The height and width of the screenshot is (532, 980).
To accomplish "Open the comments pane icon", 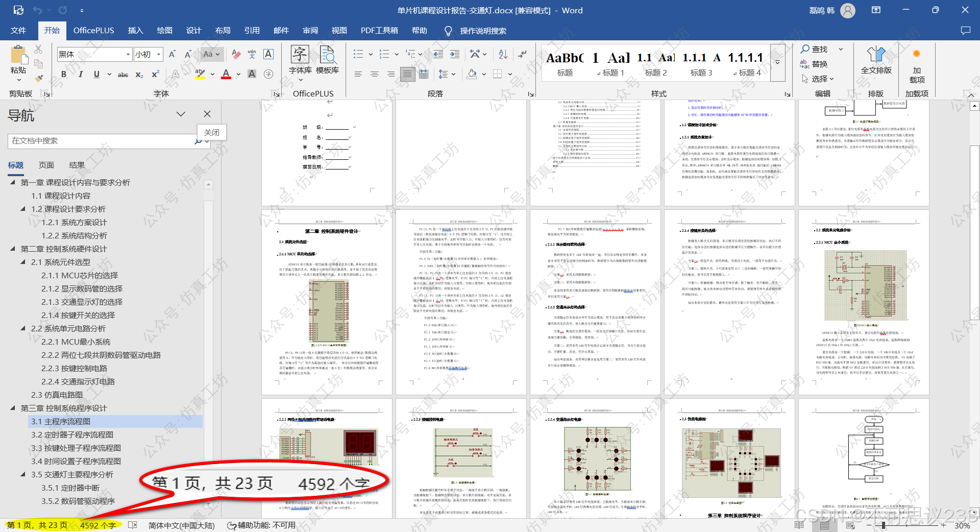I will [x=966, y=31].
